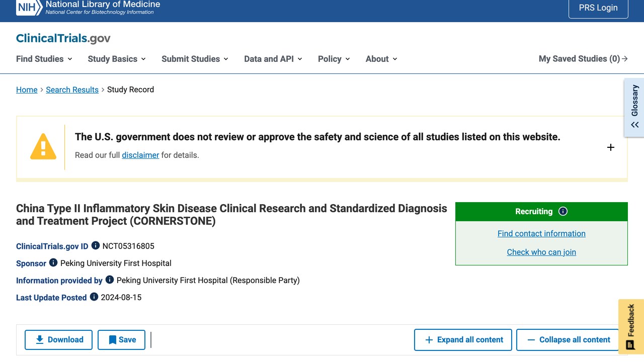
Task: Open the Glossary side panel
Action: [634, 107]
